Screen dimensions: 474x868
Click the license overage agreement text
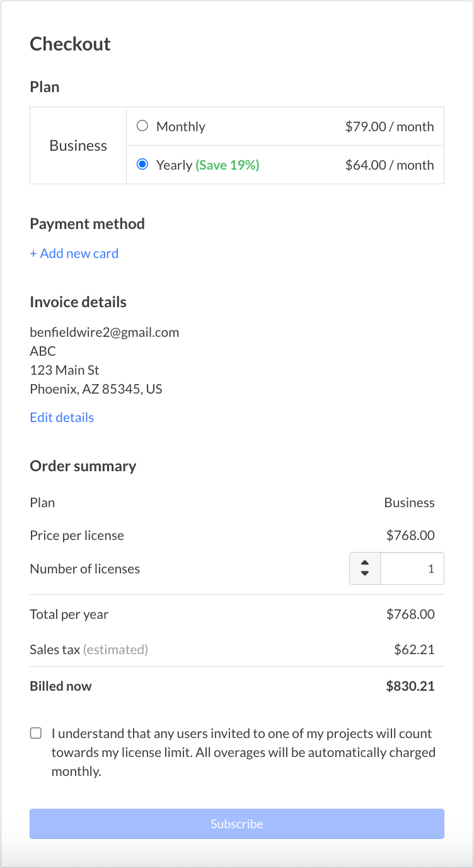point(243,752)
